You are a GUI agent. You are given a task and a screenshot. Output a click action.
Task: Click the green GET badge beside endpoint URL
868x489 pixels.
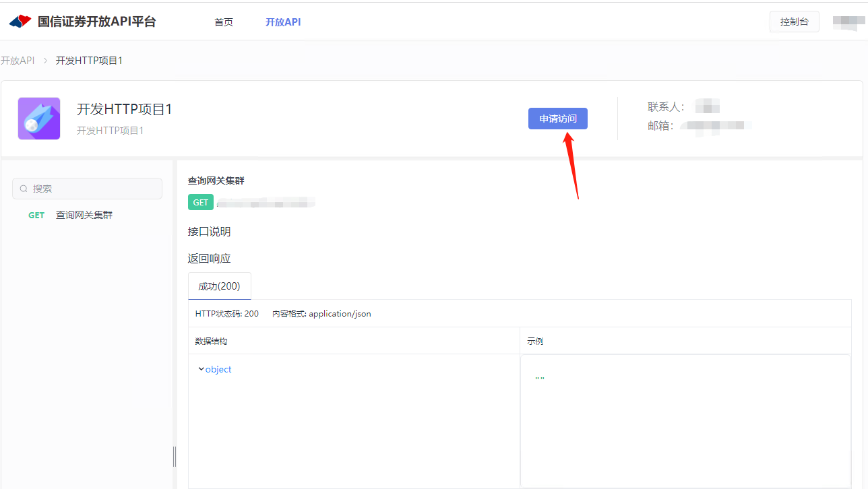pyautogui.click(x=201, y=203)
